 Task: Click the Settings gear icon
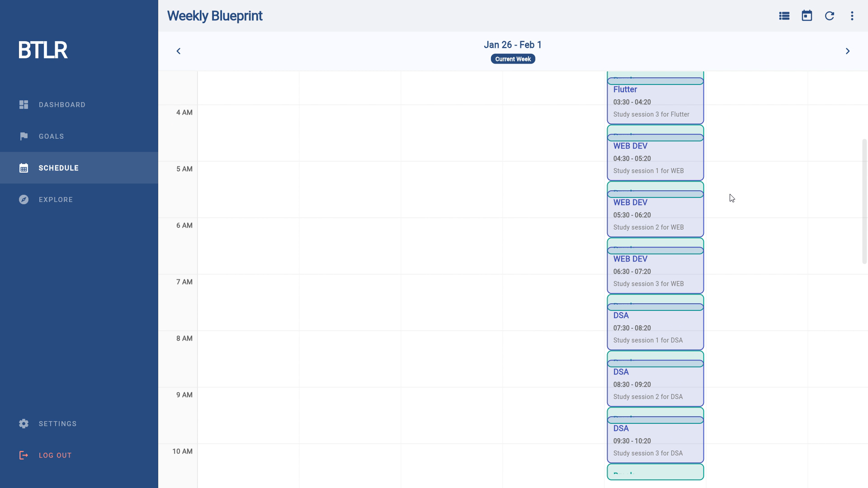click(x=24, y=424)
